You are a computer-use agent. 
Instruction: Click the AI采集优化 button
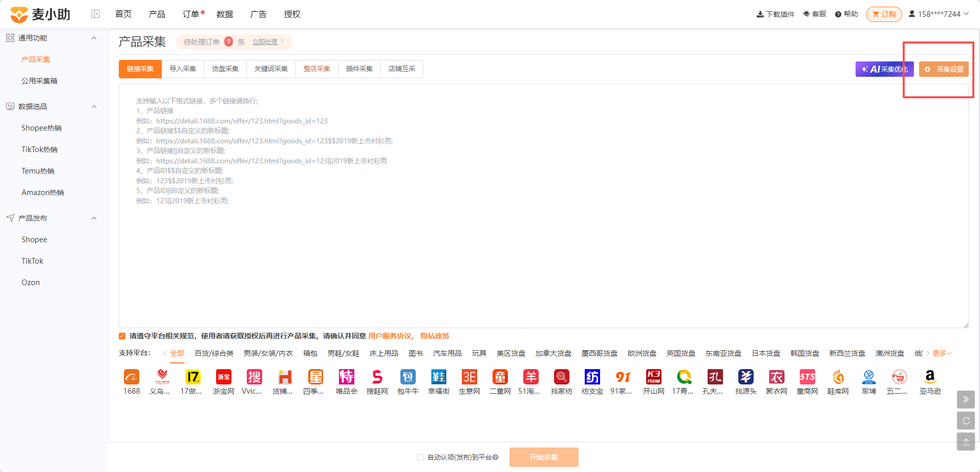coord(884,69)
